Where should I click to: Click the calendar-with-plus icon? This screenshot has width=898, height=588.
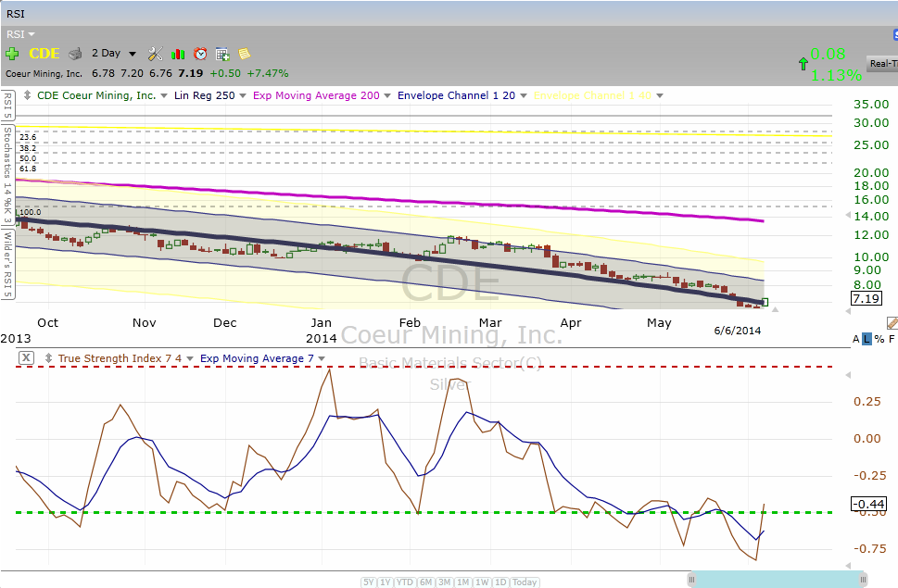[222, 54]
